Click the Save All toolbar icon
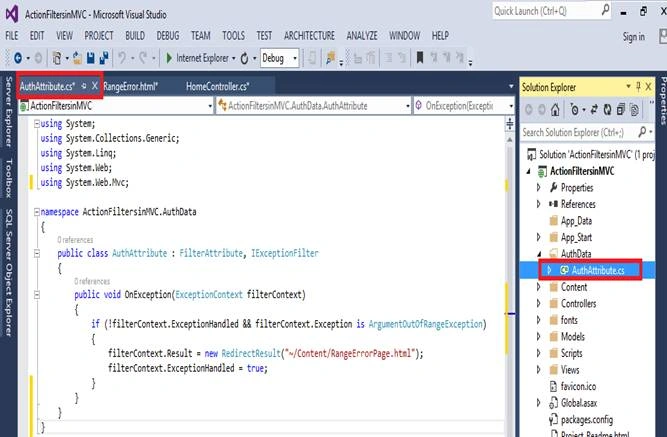667x437 pixels. (x=104, y=58)
